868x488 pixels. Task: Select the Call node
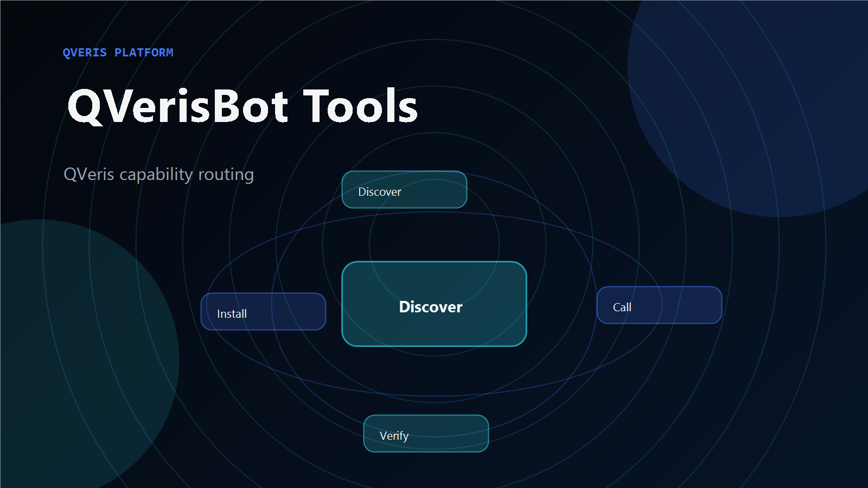click(659, 305)
